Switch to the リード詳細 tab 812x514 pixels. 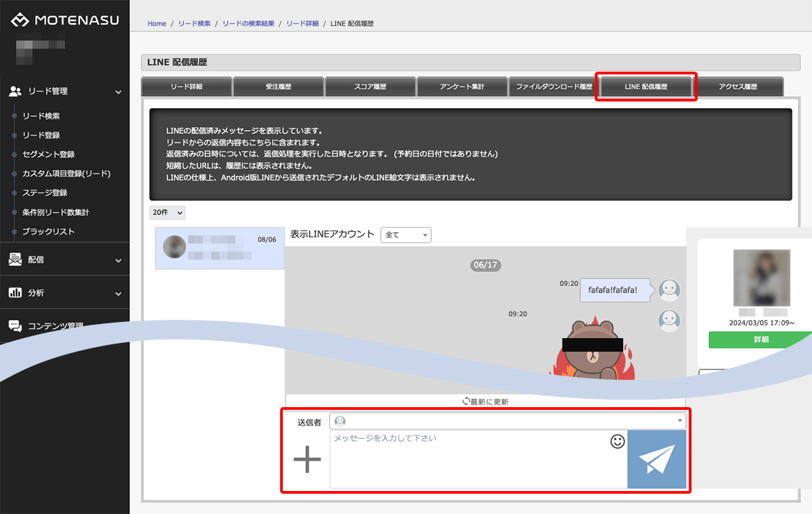point(186,87)
